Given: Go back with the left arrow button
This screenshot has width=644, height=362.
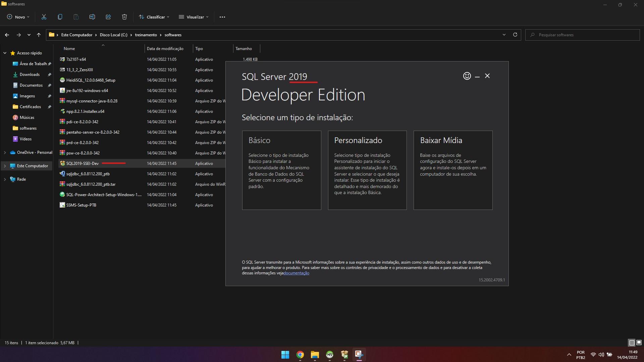Looking at the screenshot, I should coord(7,35).
